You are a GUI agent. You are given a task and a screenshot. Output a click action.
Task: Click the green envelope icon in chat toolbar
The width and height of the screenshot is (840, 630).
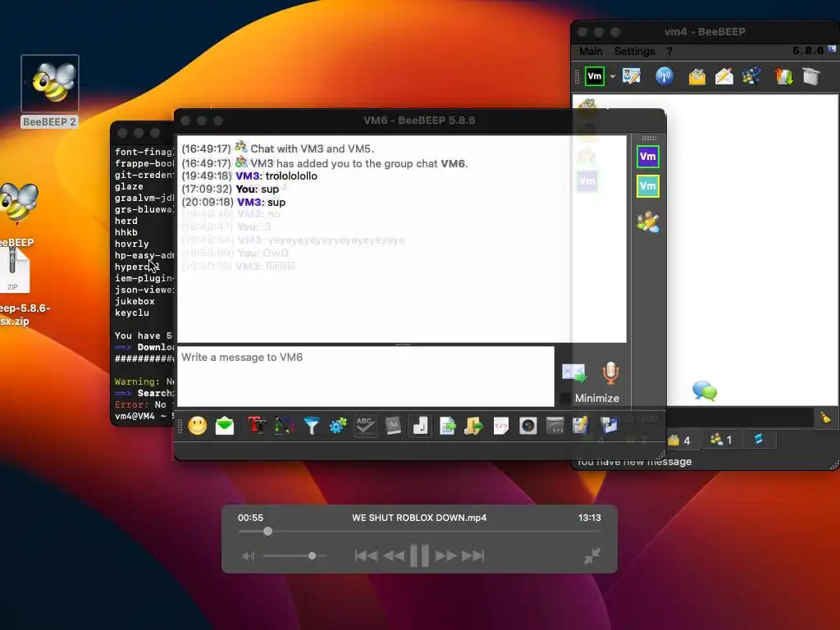(x=225, y=426)
